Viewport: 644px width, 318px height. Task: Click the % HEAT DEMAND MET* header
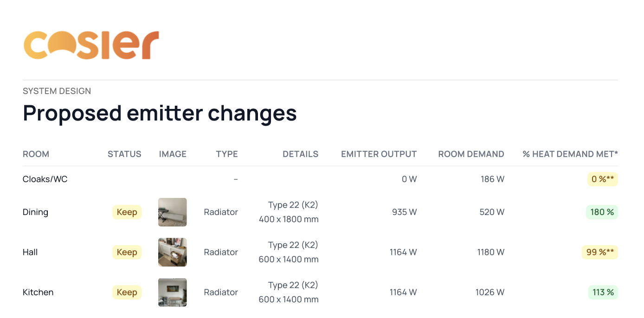click(x=570, y=154)
